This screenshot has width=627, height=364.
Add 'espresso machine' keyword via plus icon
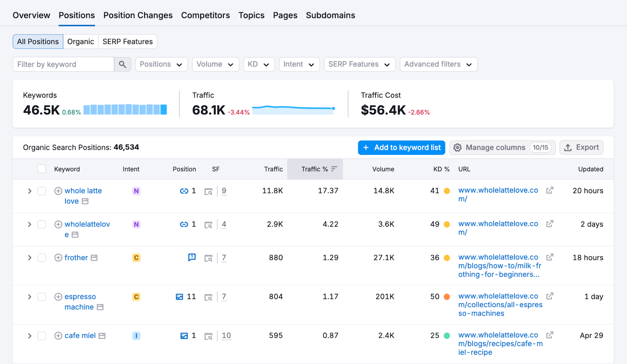pos(58,297)
